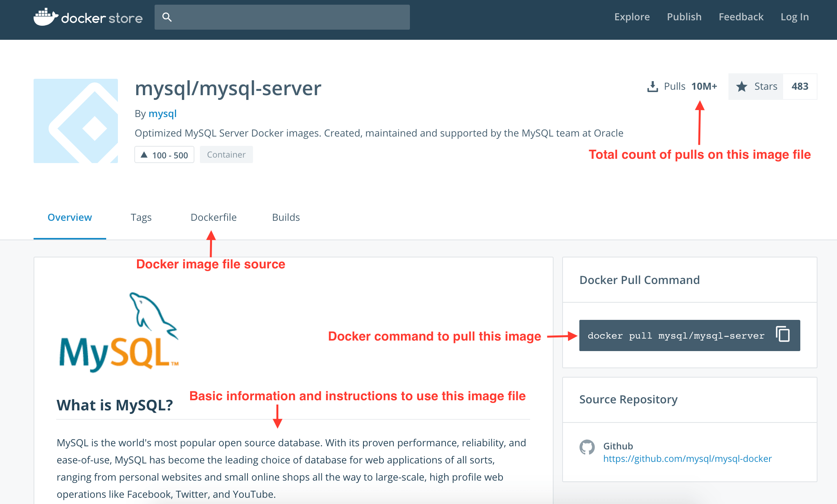Open the Explore page
The width and height of the screenshot is (837, 504).
(x=632, y=17)
